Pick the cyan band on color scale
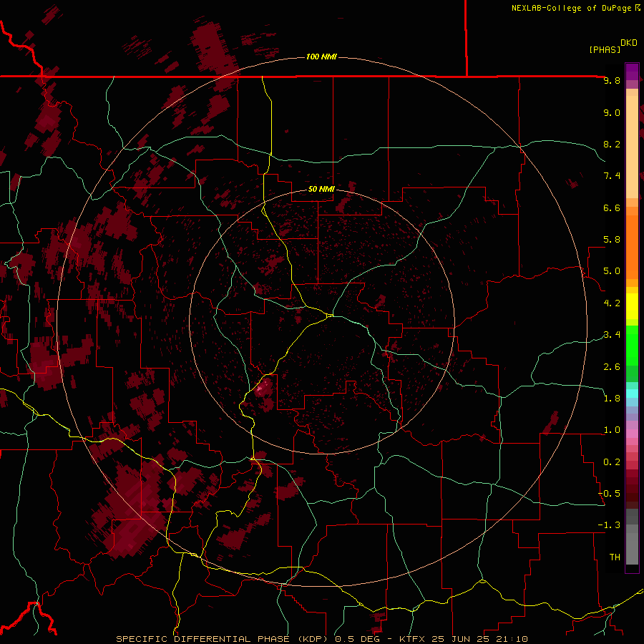Screen dimensions: 644x644 click(632, 394)
